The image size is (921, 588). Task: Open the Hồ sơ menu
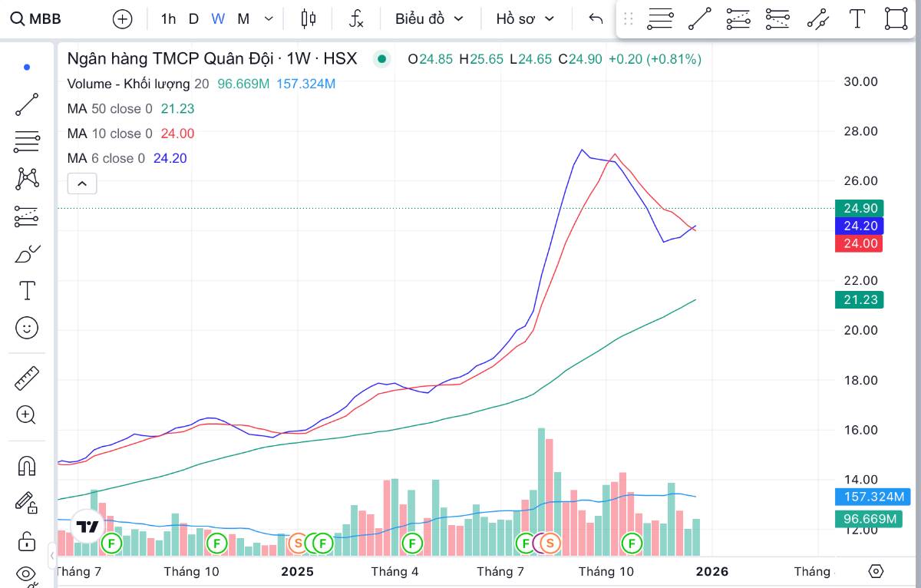[x=526, y=19]
